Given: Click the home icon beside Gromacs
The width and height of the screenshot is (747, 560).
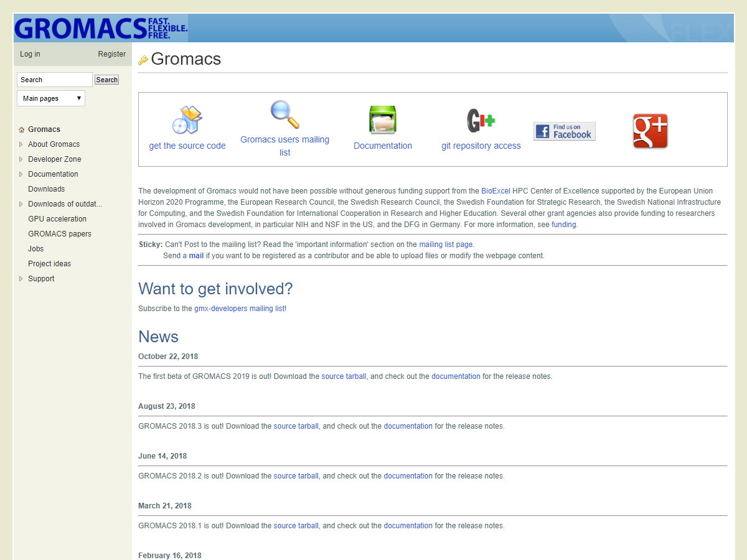Looking at the screenshot, I should 22,130.
